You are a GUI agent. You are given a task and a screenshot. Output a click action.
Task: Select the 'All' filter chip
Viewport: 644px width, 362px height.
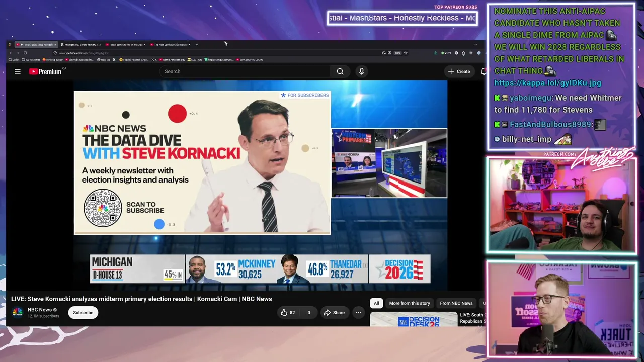pyautogui.click(x=376, y=303)
